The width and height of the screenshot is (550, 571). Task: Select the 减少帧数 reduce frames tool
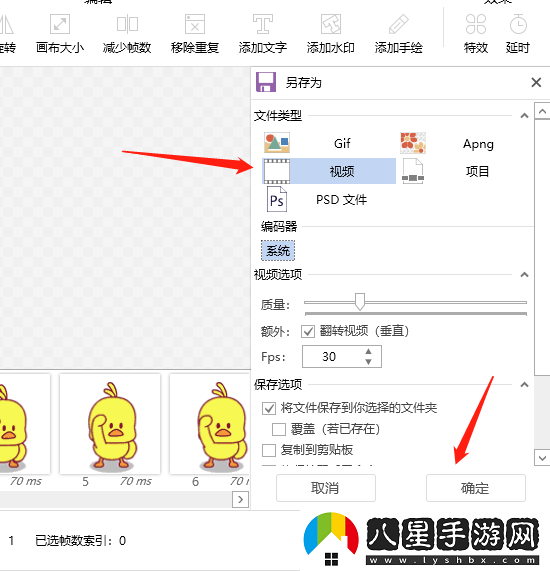pyautogui.click(x=127, y=34)
